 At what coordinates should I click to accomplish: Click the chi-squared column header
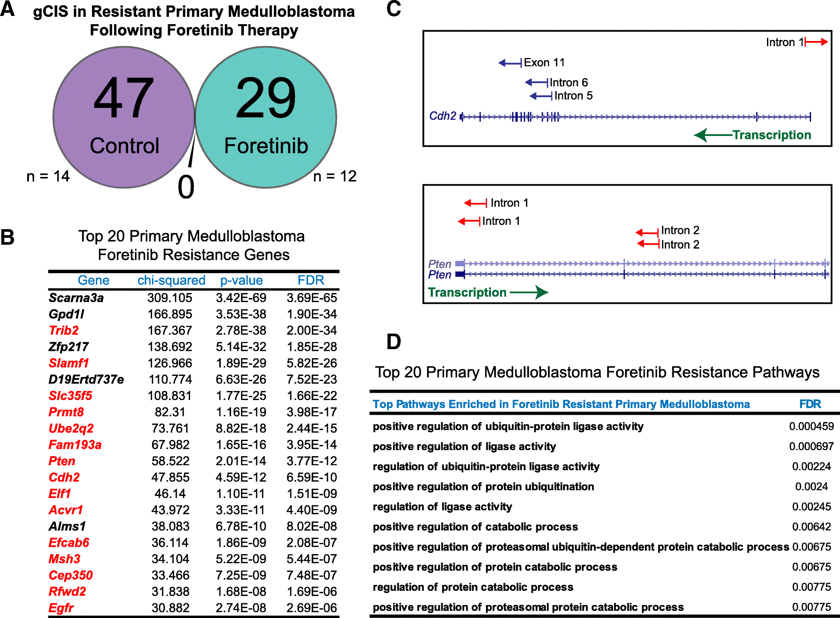[171, 280]
